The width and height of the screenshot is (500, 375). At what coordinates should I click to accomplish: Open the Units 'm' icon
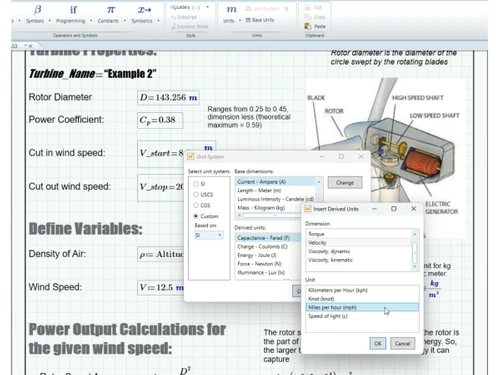click(x=231, y=10)
